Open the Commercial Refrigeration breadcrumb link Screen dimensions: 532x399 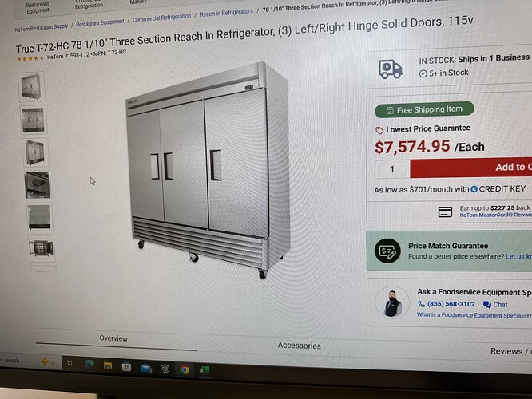click(x=161, y=18)
